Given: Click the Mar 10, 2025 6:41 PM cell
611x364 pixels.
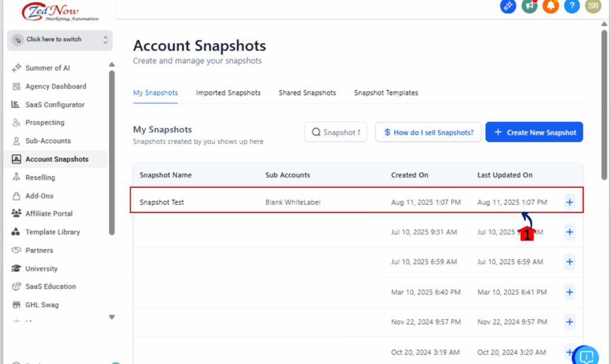Looking at the screenshot, I should [512, 292].
